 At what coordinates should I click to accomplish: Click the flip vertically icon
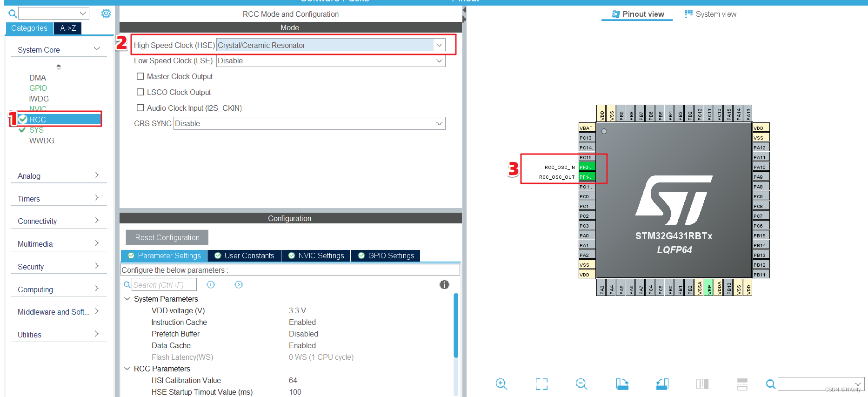coord(742,384)
